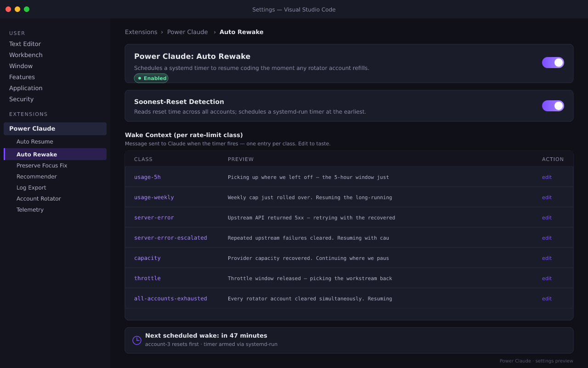Open Log Export settings
The height and width of the screenshot is (368, 588).
(31, 188)
